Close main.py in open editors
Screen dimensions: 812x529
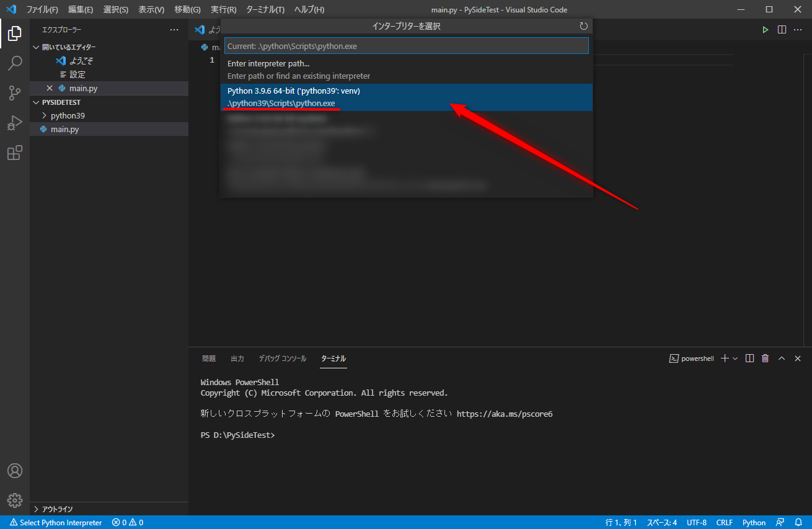50,88
